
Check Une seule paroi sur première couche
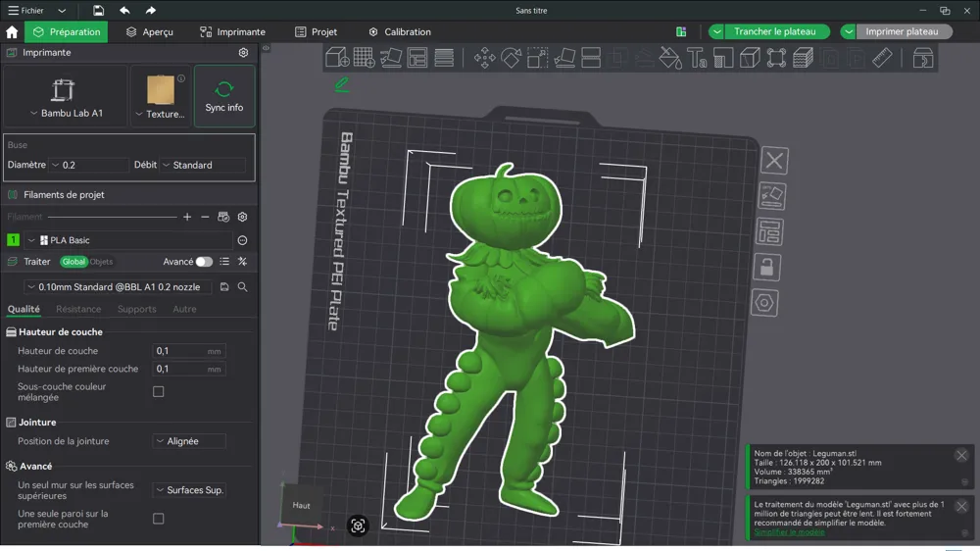[x=159, y=519]
